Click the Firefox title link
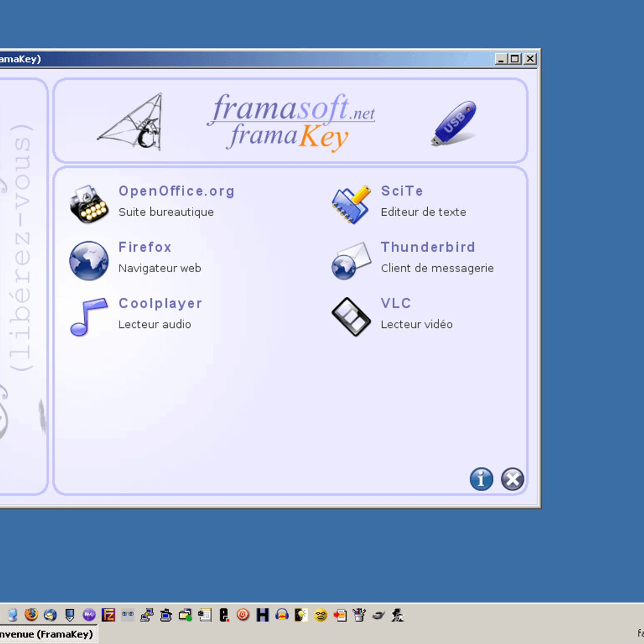The image size is (644, 644). [145, 247]
